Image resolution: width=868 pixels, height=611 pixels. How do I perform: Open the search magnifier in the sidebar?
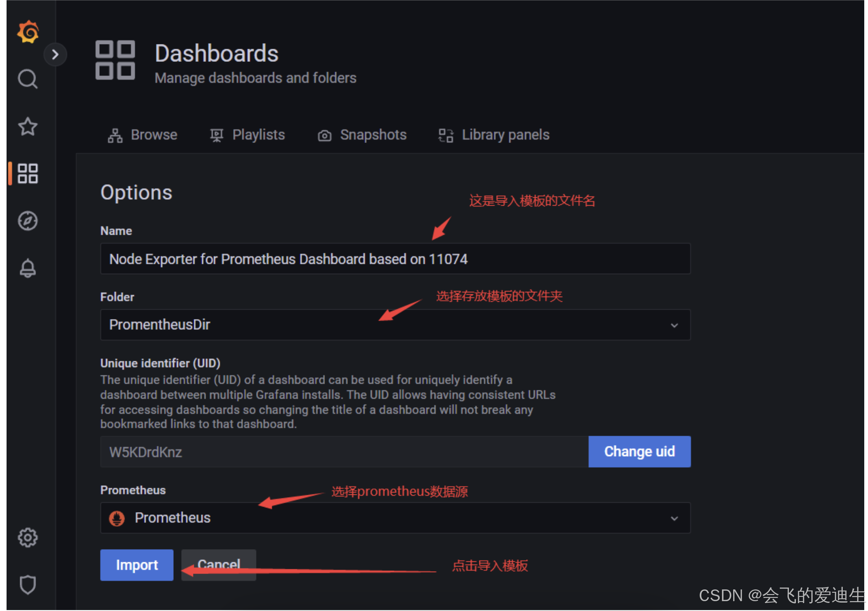tap(28, 79)
